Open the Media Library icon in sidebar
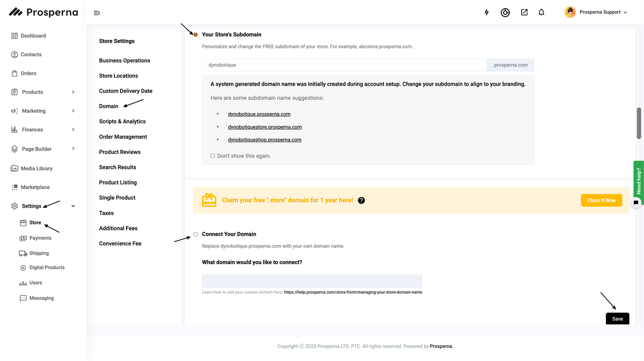This screenshot has width=644, height=361. [x=15, y=169]
